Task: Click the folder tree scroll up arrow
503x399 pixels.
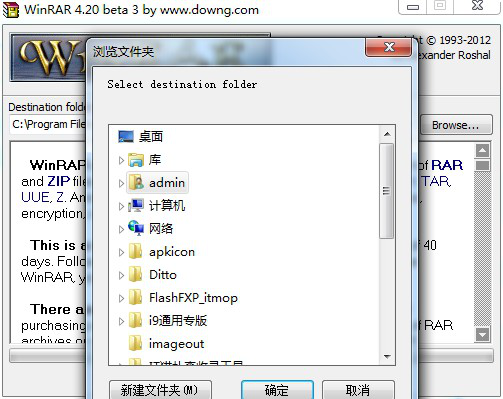Action: click(387, 134)
